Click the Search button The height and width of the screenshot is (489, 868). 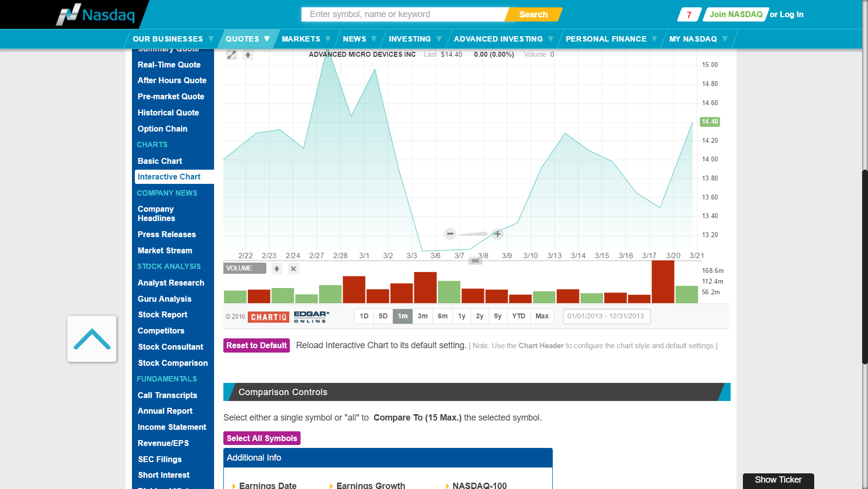click(x=533, y=15)
